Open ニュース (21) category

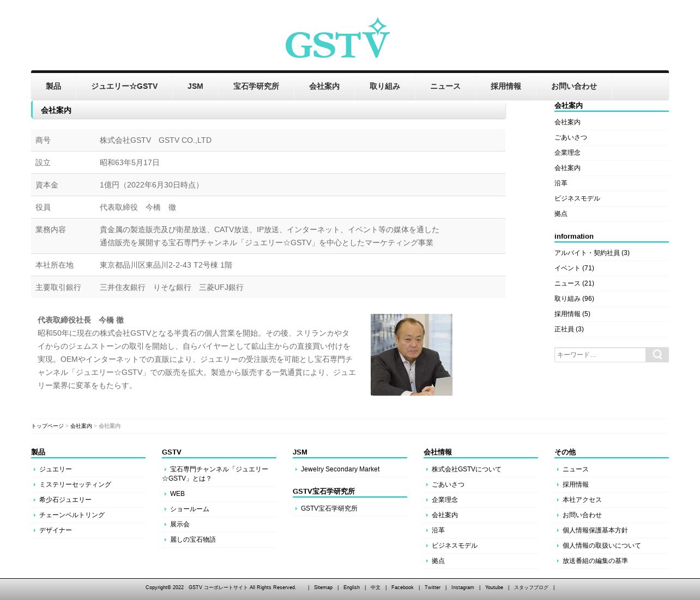coord(574,283)
